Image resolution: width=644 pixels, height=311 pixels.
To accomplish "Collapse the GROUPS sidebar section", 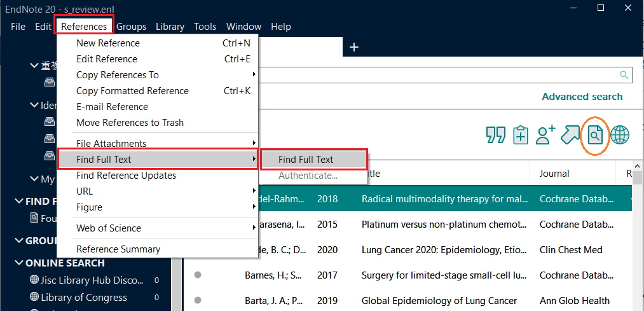I will 19,240.
